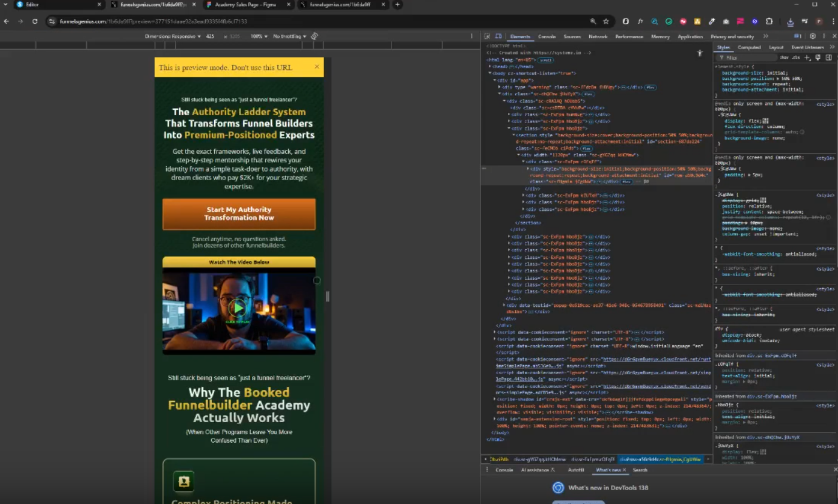Collapse the div id app node

[x=495, y=79]
